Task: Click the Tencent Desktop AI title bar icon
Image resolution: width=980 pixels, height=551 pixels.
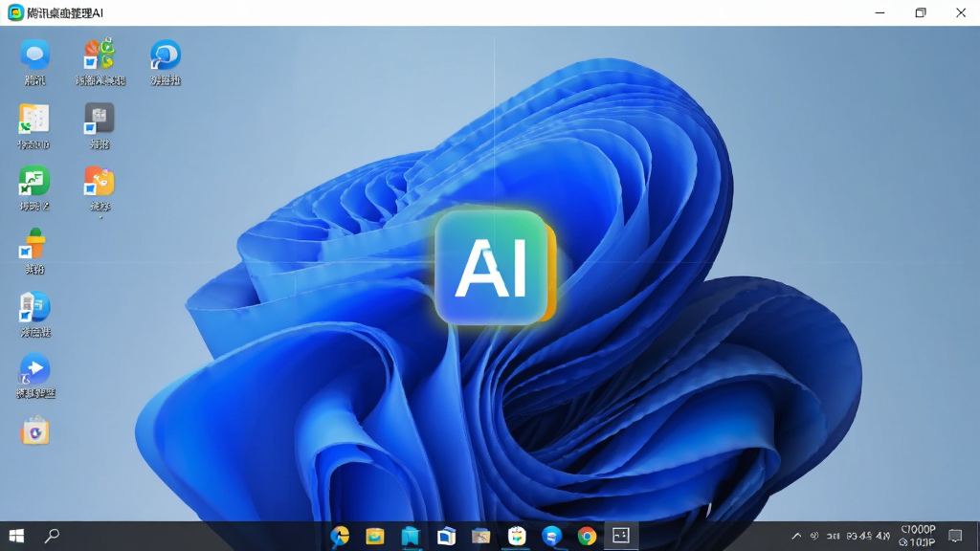Action: tap(15, 12)
